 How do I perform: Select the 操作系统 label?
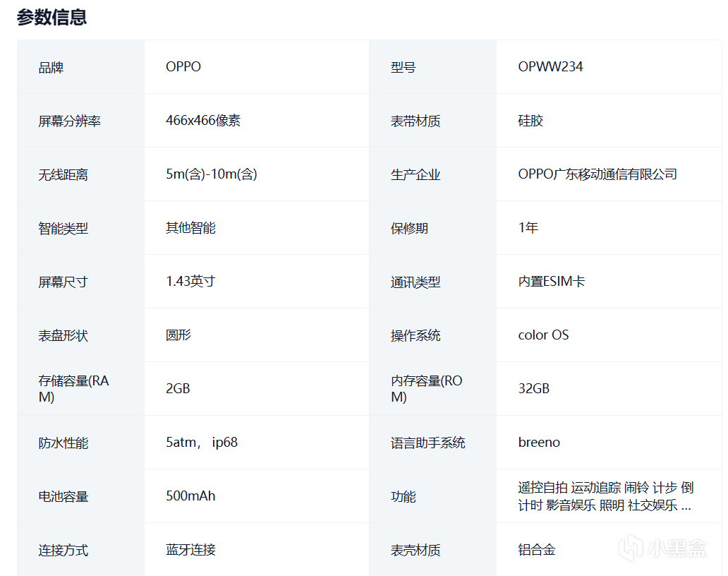[x=415, y=336]
